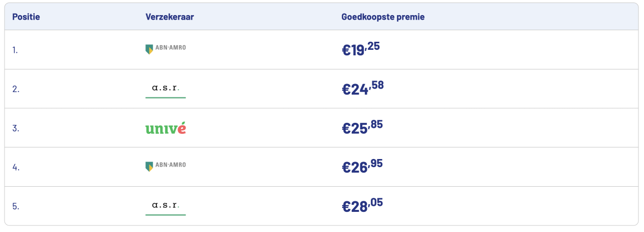Click the ABN AMRO logo in position 1
Screen dimensions: 644x232
[x=166, y=49]
